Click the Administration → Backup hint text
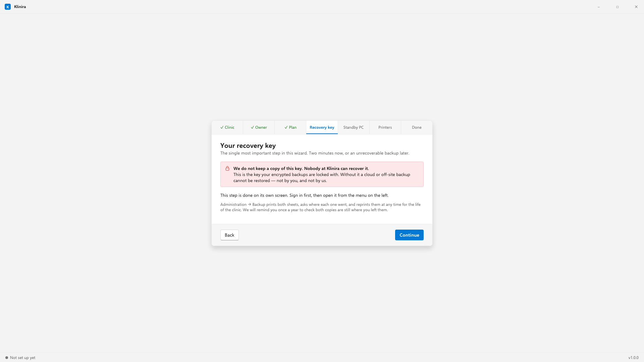Image resolution: width=644 pixels, height=362 pixels. (320, 207)
